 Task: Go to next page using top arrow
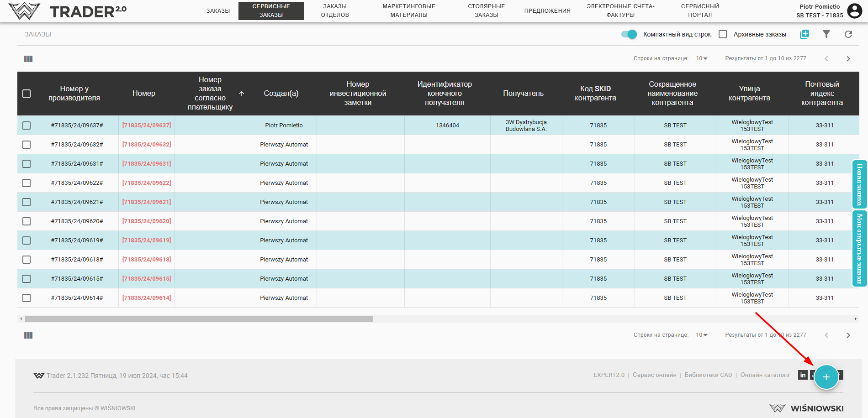coord(848,59)
